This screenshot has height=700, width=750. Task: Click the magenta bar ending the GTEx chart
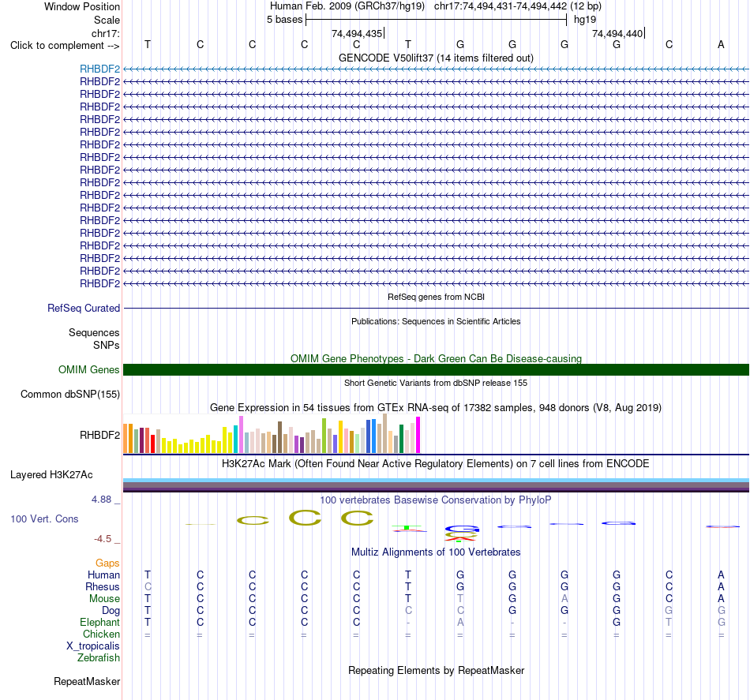tap(418, 435)
